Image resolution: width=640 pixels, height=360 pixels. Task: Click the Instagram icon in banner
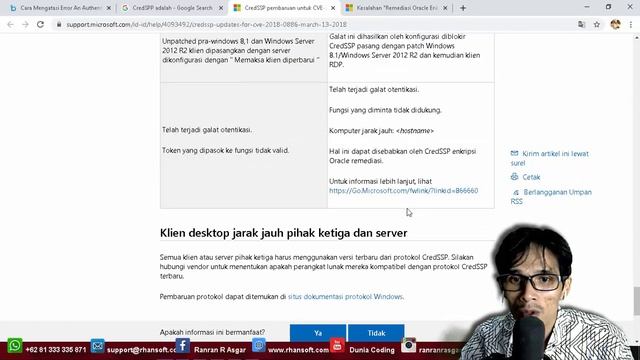click(409, 346)
